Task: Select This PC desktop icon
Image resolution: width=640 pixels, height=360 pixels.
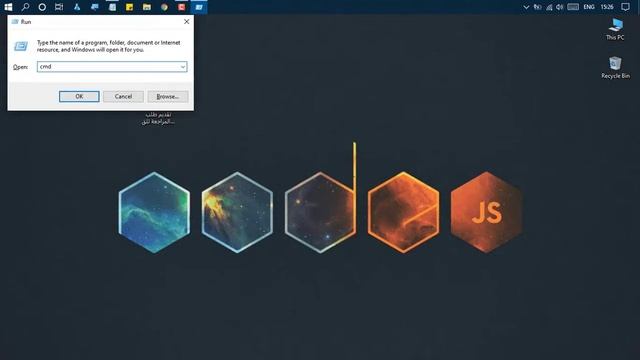Action: point(615,29)
